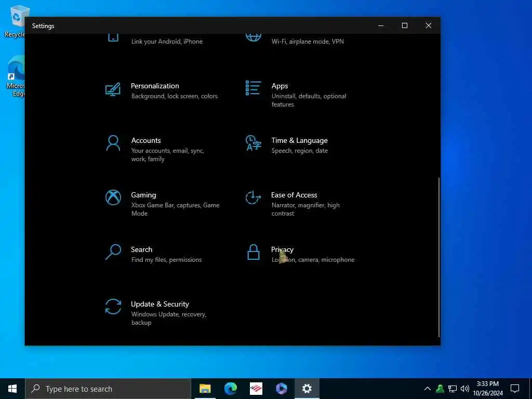Viewport: 532px width, 399px height.
Task: Open the Network globe icon
Action: tap(253, 37)
